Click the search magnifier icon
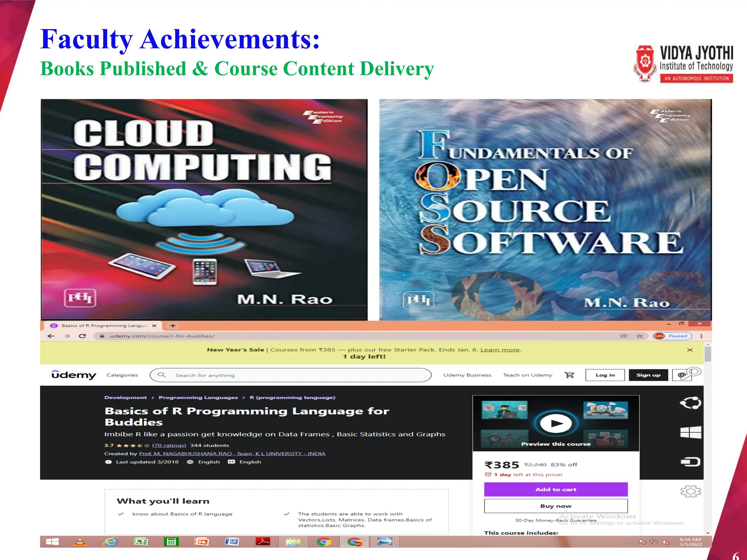 [x=162, y=375]
